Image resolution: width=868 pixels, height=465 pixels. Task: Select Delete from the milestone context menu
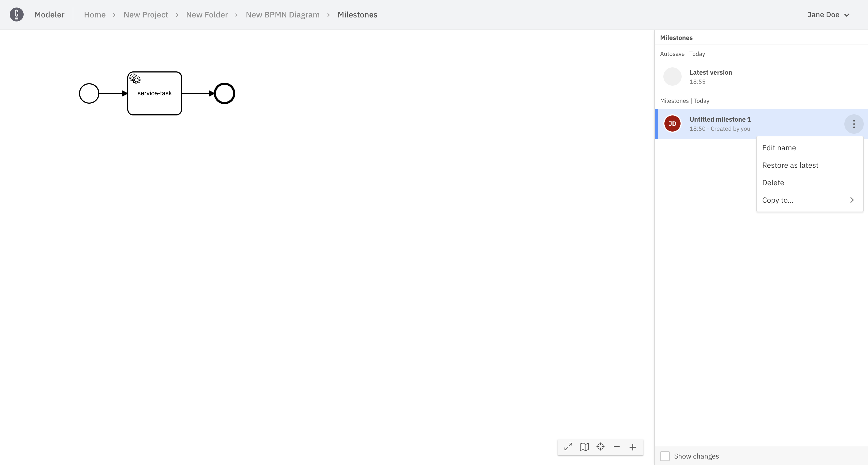click(773, 183)
